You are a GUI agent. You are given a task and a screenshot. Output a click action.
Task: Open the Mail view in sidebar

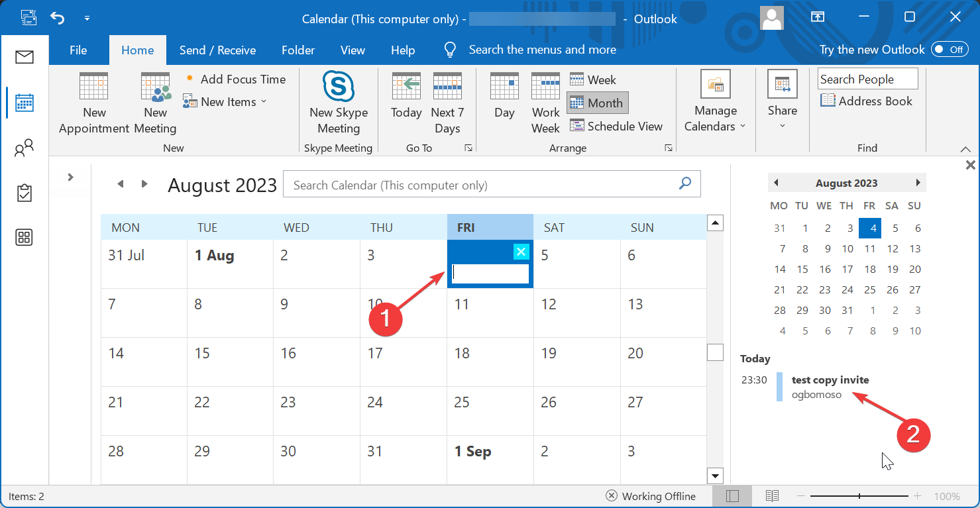click(25, 57)
